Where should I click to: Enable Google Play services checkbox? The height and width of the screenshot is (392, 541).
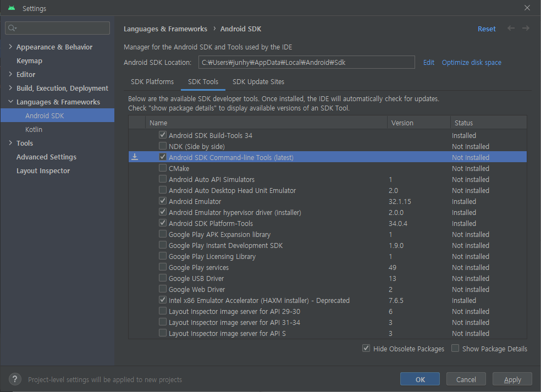163,267
